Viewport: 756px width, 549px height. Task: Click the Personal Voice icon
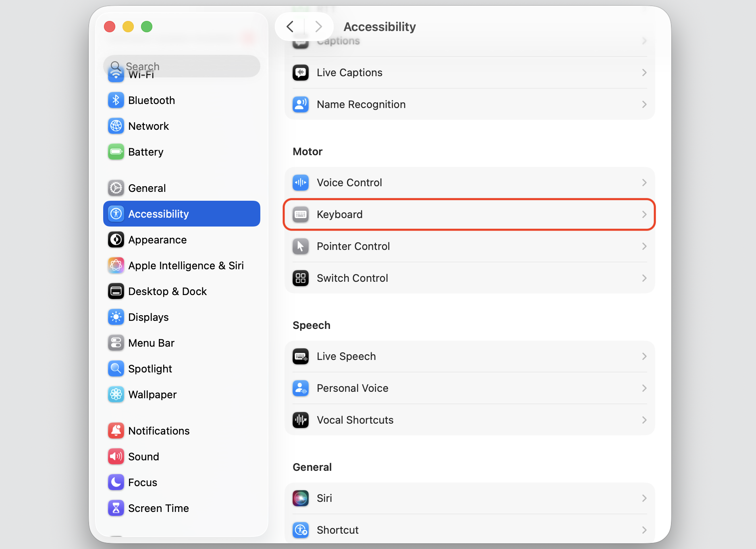coord(301,388)
